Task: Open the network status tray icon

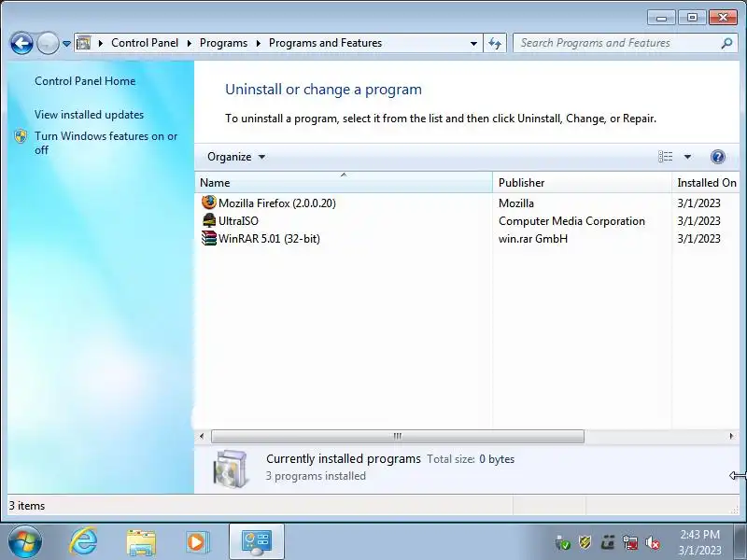Action: pyautogui.click(x=629, y=542)
